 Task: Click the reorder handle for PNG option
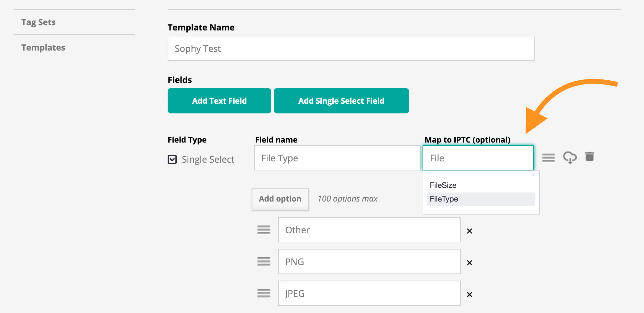point(264,261)
